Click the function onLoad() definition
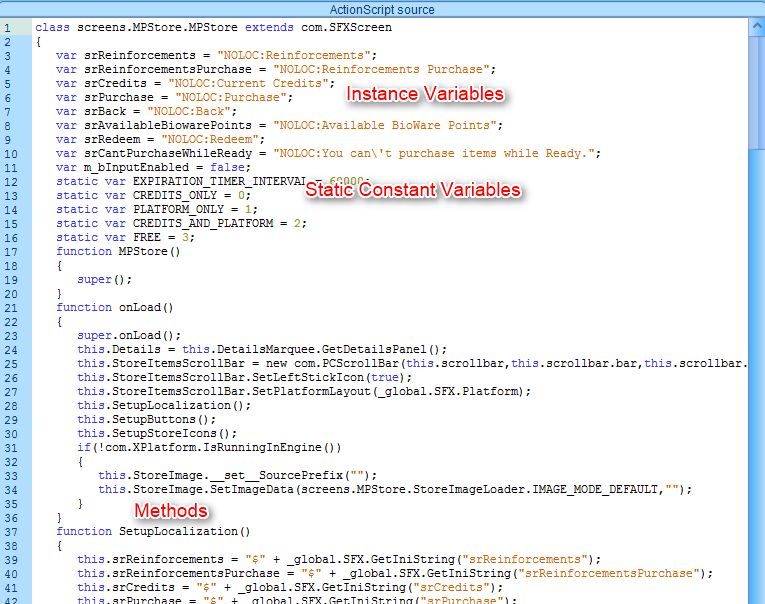Screen dimensions: 765x604 (115, 307)
